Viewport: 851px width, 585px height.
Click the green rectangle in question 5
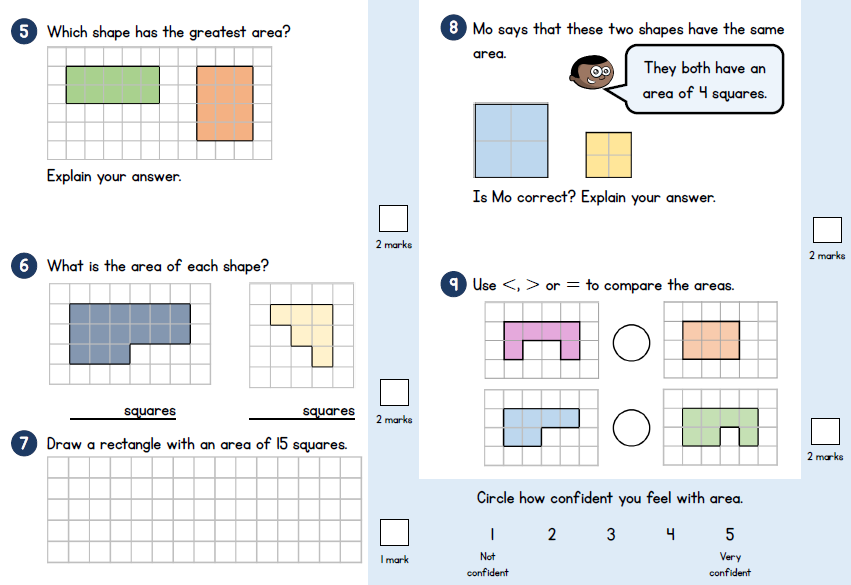click(113, 85)
